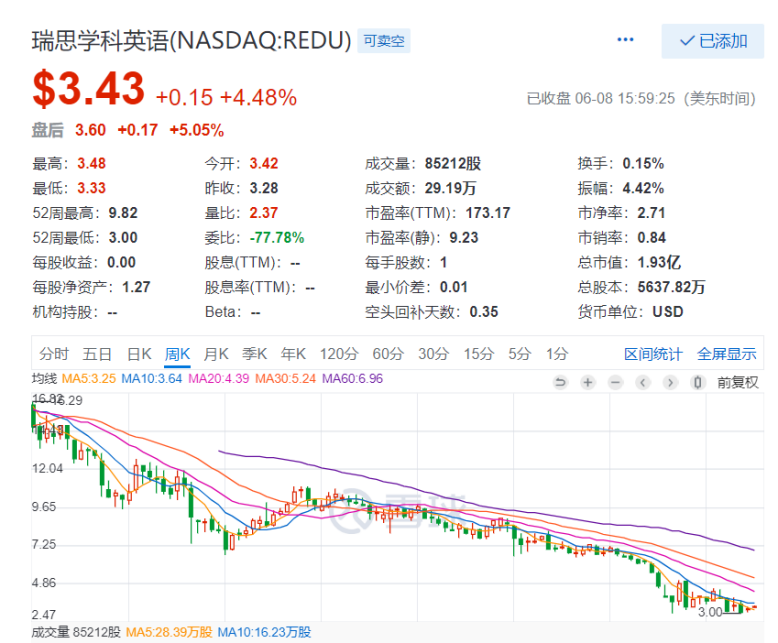Screen dimensions: 778x643
Task: Click the chart reset undo-arrow icon
Action: [560, 382]
